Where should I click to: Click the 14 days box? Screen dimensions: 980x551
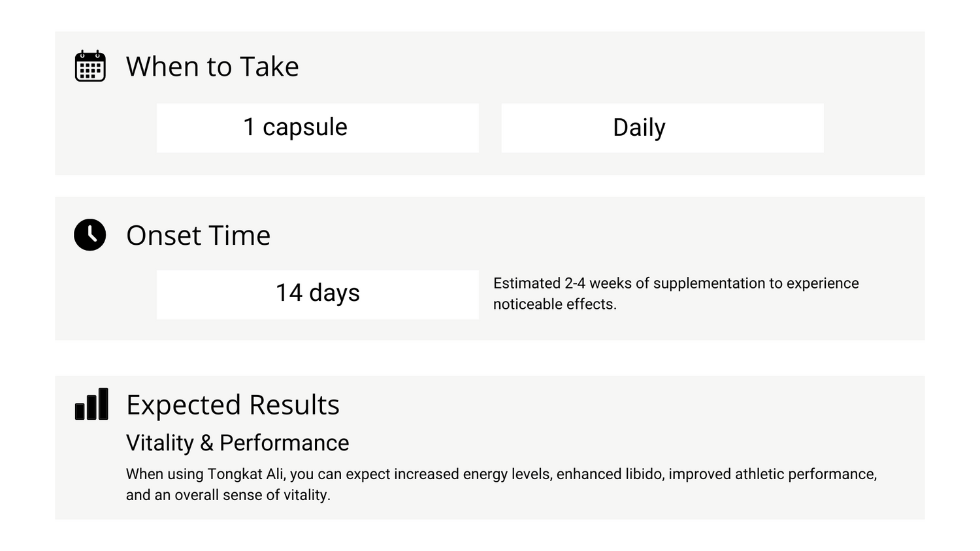[318, 295]
